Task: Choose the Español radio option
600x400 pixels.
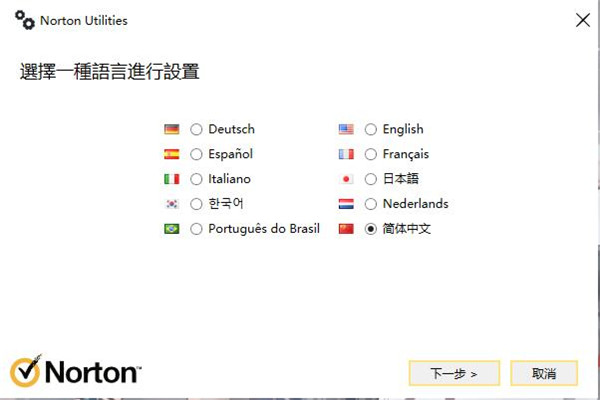Action: point(196,154)
